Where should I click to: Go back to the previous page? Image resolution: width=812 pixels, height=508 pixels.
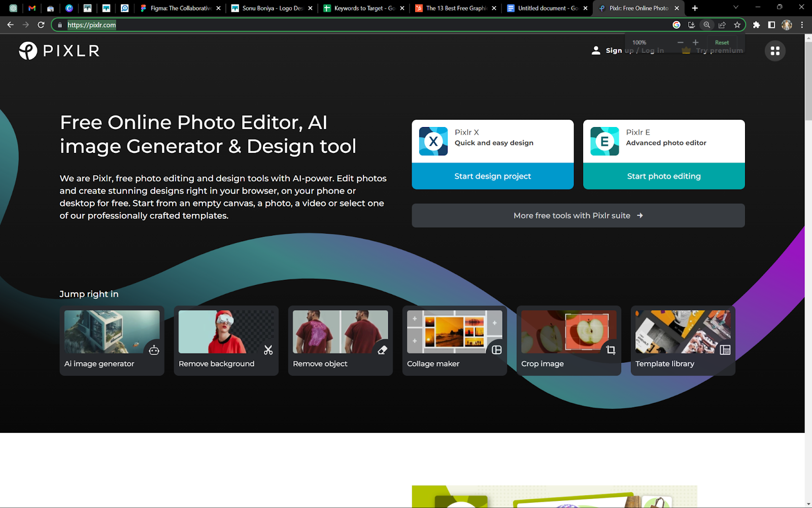(11, 24)
